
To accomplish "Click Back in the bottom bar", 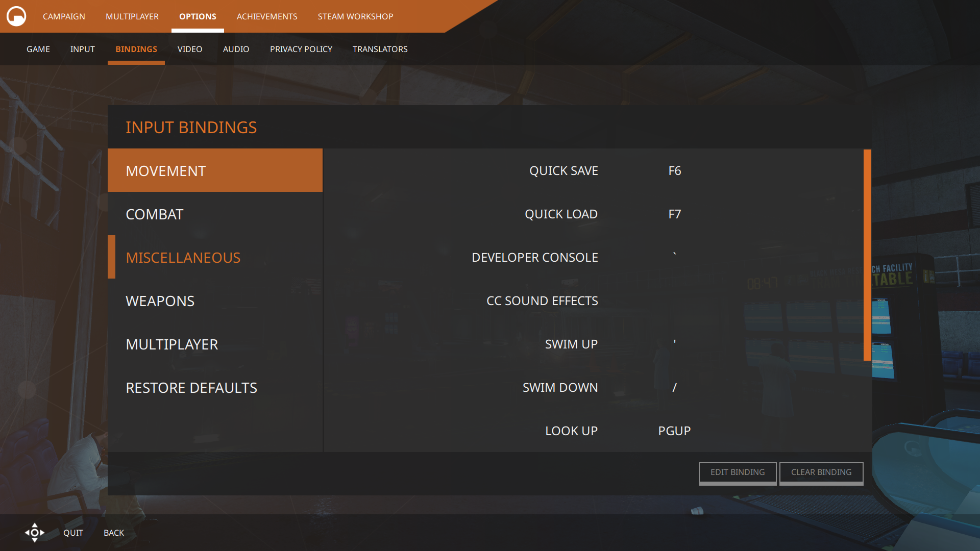I will [114, 533].
